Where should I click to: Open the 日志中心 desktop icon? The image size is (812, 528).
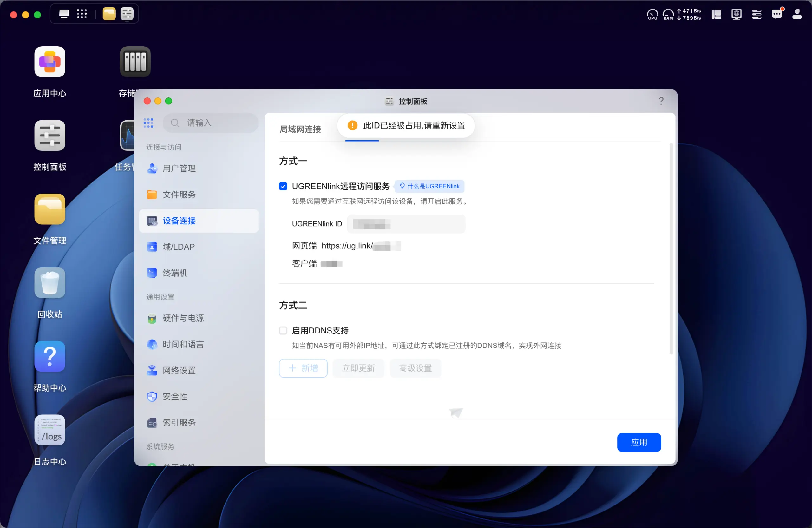point(50,430)
